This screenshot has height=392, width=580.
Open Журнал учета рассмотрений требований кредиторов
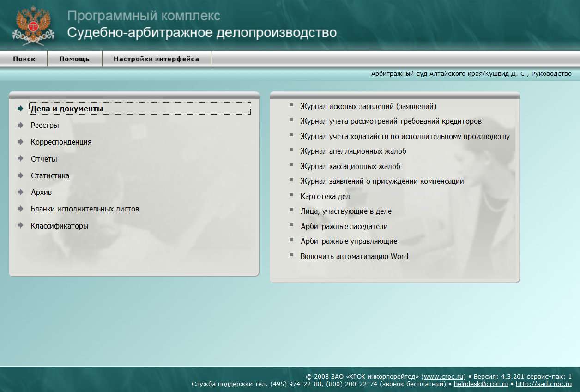[391, 121]
